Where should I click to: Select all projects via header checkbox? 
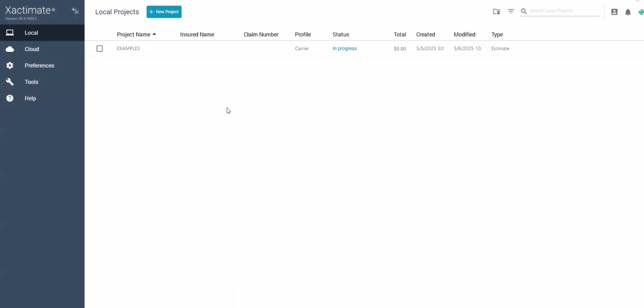(100, 34)
